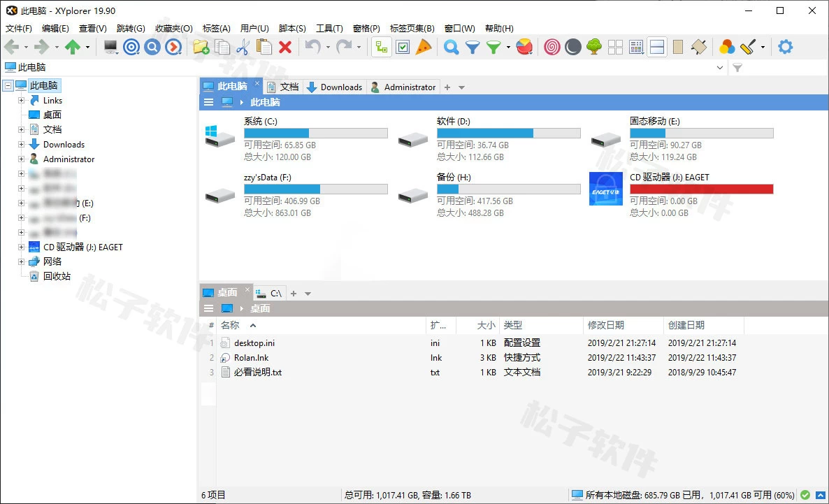829x504 pixels.
Task: Collapse the 此电脑 root tree node
Action: pos(8,85)
